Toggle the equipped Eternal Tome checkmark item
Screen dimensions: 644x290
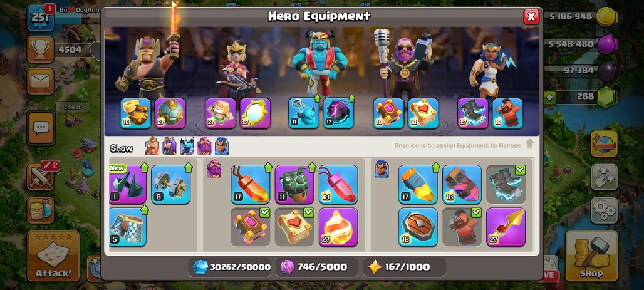[x=250, y=227]
